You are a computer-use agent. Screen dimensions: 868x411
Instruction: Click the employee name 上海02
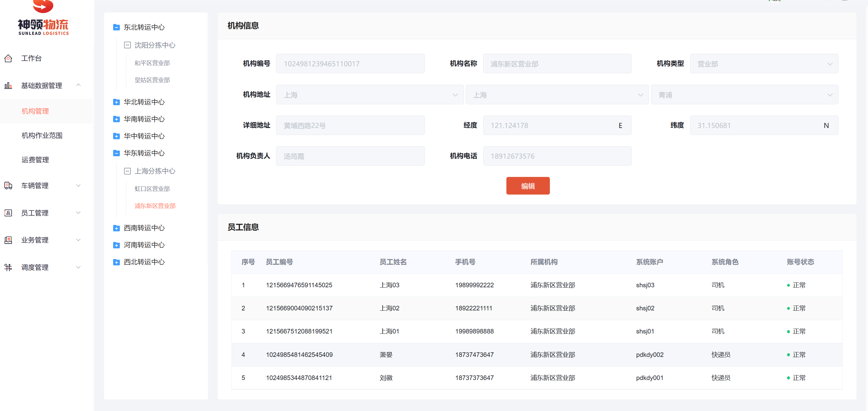click(x=389, y=308)
